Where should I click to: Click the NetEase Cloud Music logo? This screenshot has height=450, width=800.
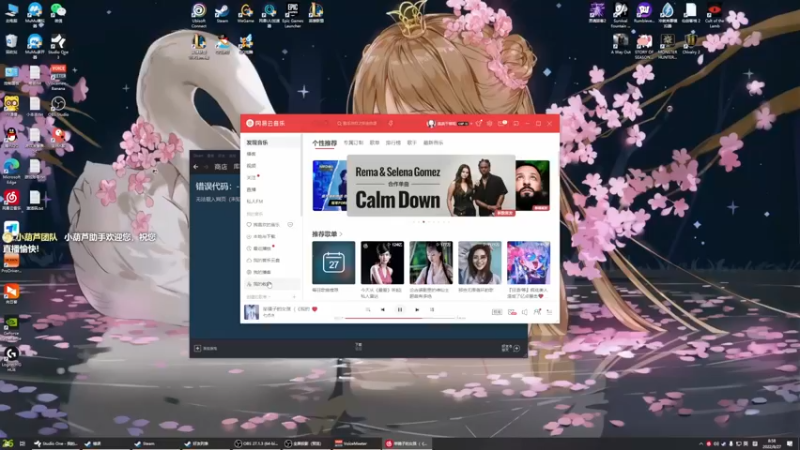(266, 123)
